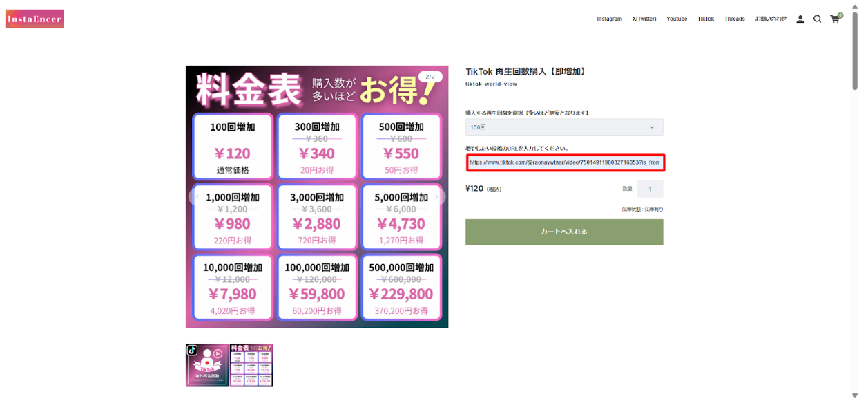This screenshot has height=401, width=868.
Task: Click the TikTok post URL field
Action: (564, 162)
